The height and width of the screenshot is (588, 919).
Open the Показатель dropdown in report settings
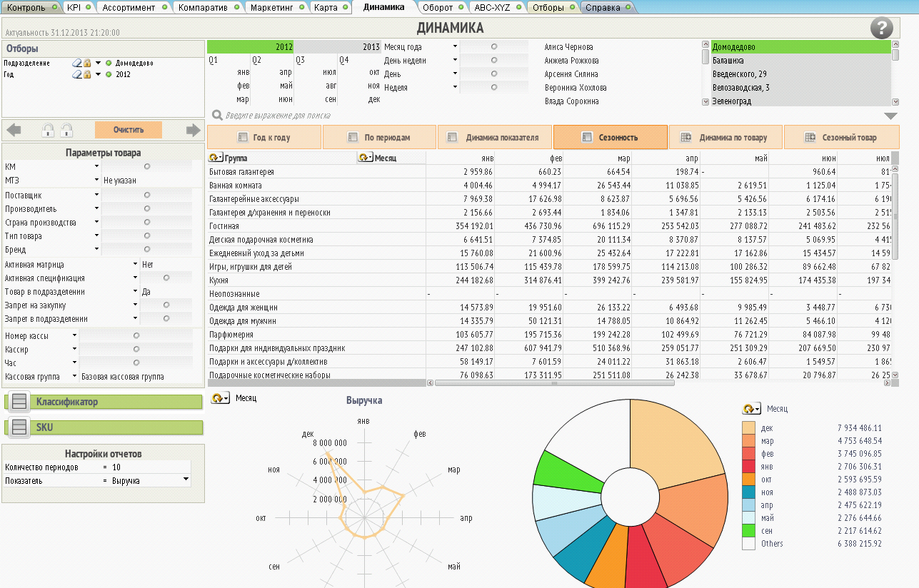point(186,480)
